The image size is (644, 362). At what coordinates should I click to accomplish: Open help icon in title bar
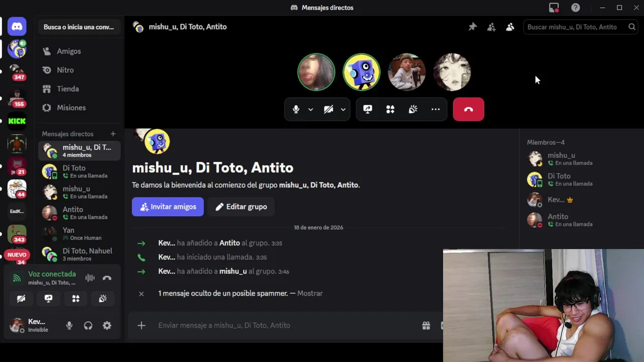[x=576, y=8]
